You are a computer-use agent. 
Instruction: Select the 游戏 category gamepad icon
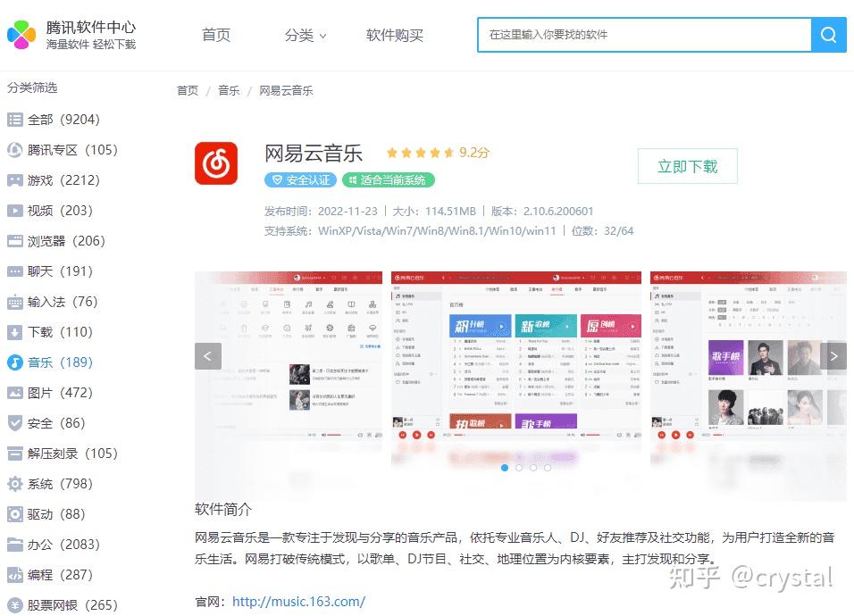14,180
